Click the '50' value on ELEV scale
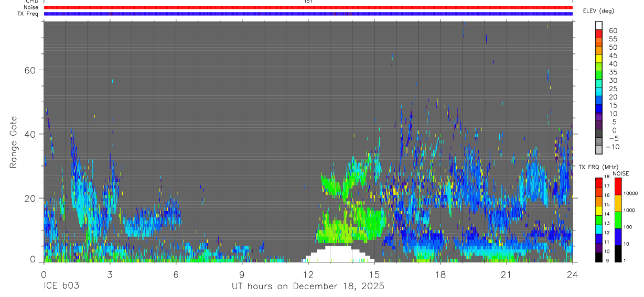The image size is (644, 297). pos(613,48)
